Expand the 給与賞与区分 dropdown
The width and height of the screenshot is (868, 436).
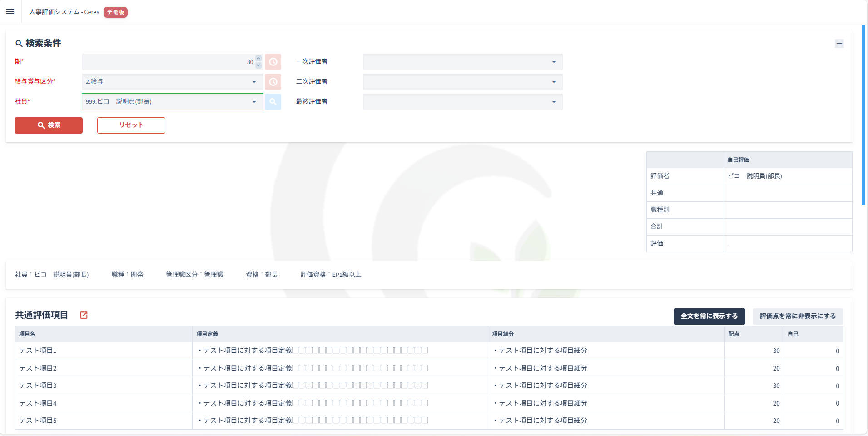pyautogui.click(x=254, y=82)
